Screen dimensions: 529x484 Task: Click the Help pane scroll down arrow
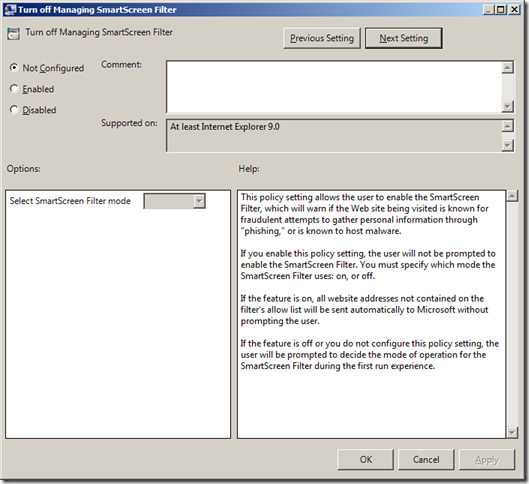(512, 432)
